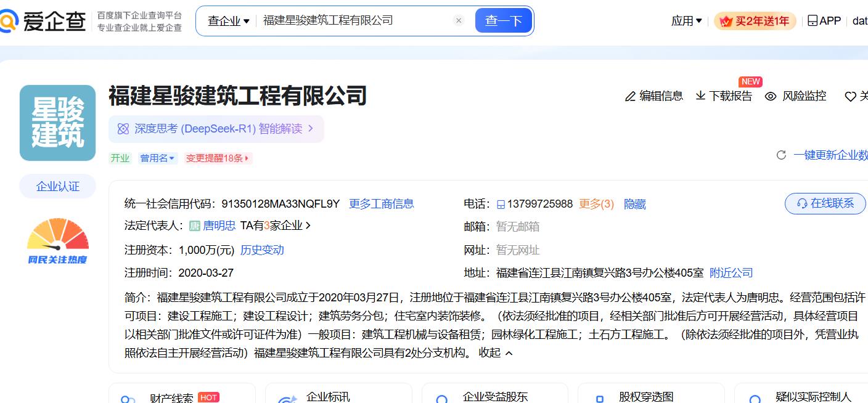Hide the phone number with 隐藏
868x403 pixels.
tap(635, 204)
